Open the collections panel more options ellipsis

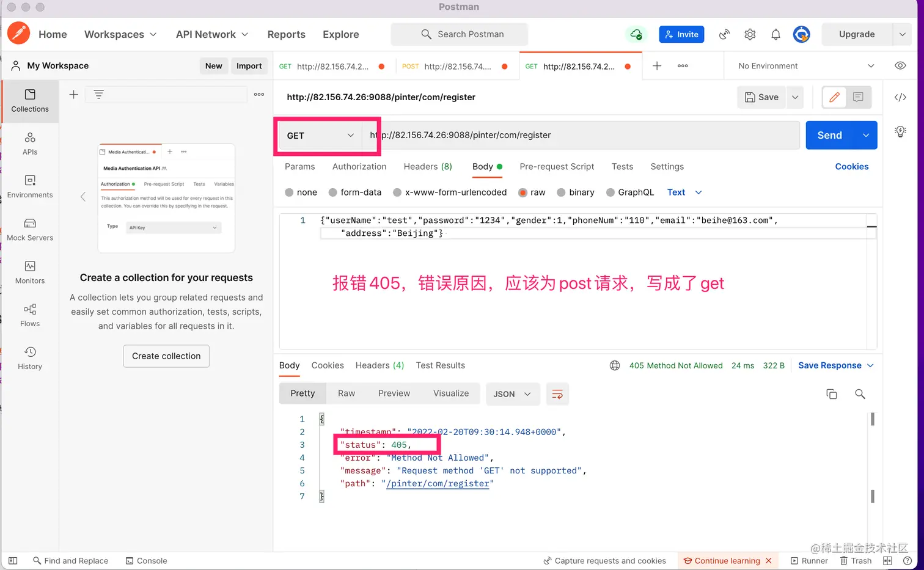point(259,95)
